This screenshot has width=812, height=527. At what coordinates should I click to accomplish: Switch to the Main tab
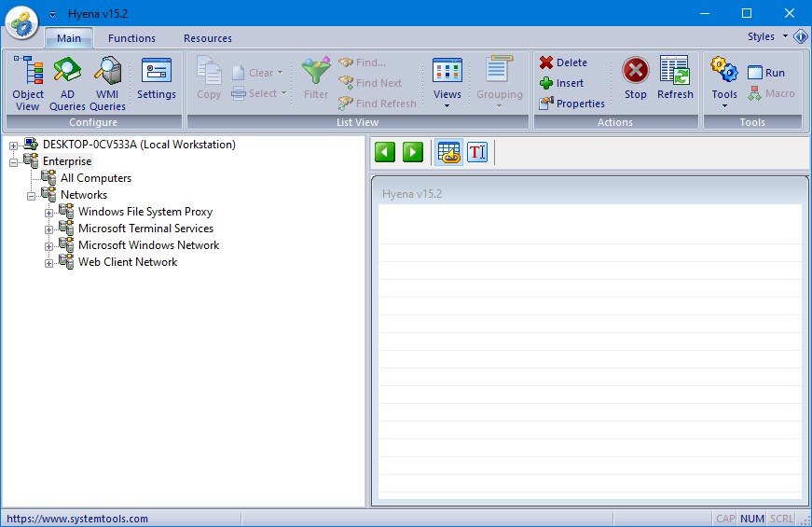click(69, 38)
